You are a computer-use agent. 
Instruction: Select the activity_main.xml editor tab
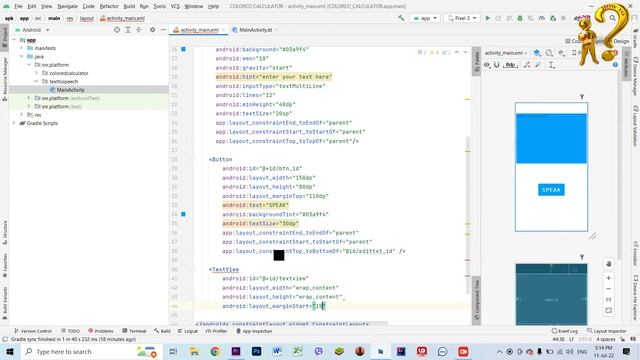pos(199,30)
